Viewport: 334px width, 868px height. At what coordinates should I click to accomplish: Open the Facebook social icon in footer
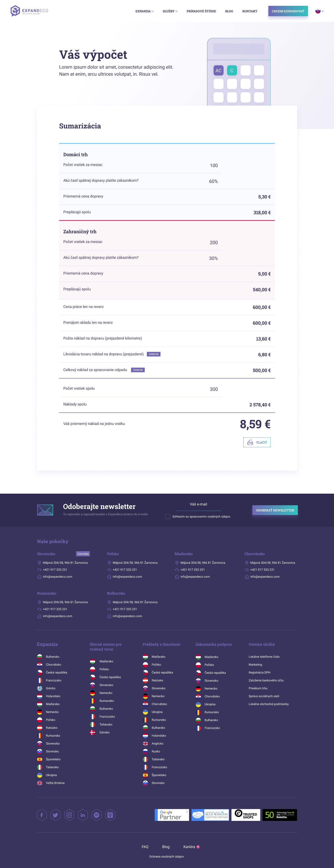tap(42, 815)
